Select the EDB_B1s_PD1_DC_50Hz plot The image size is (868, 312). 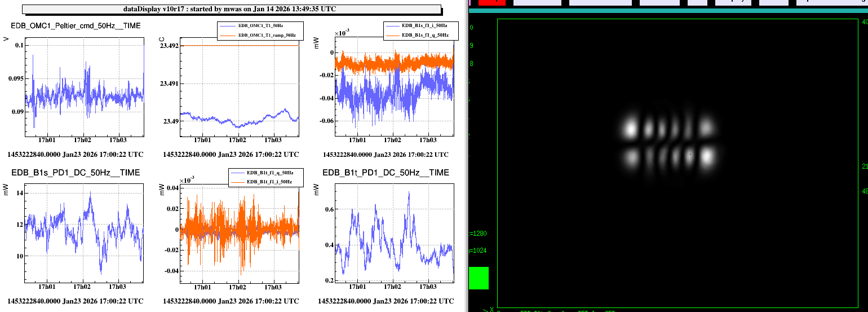point(85,231)
